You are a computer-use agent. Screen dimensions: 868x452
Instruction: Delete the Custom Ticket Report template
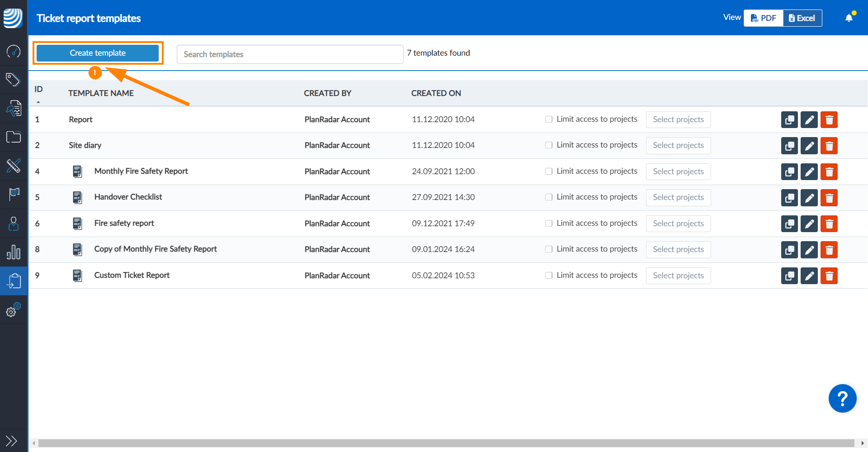click(829, 276)
